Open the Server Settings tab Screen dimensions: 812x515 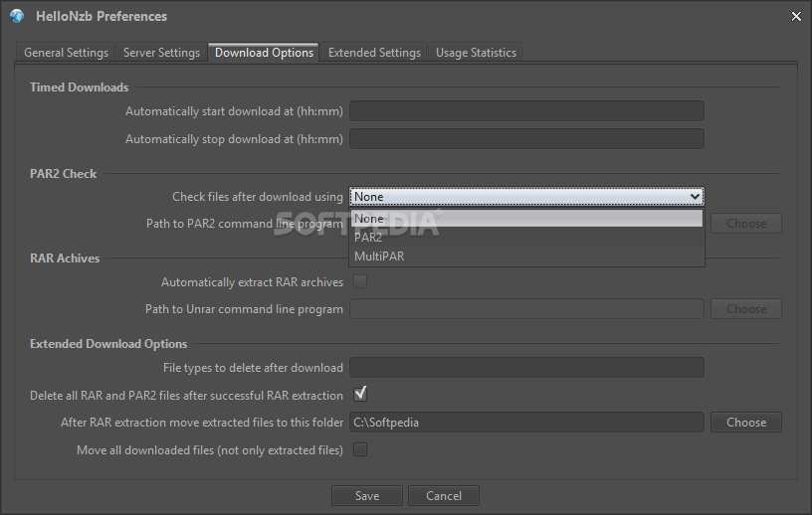point(161,53)
